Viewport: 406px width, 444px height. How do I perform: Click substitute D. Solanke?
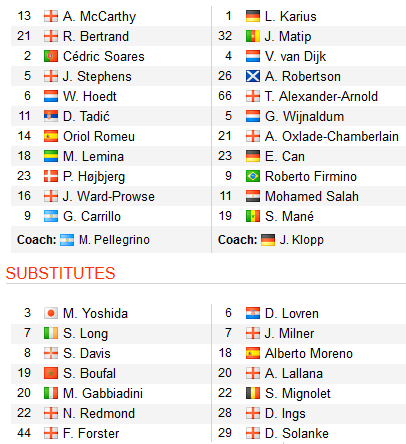point(297,433)
